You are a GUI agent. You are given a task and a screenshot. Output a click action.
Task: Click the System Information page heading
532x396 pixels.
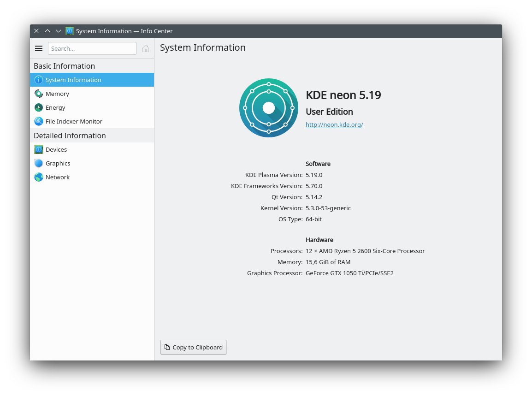pos(202,47)
